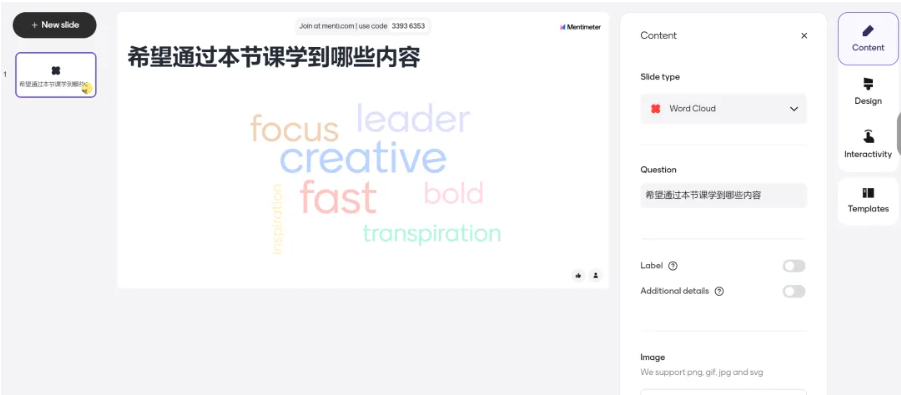Expand the Slide type chevron arrow
The height and width of the screenshot is (395, 901).
pos(794,109)
